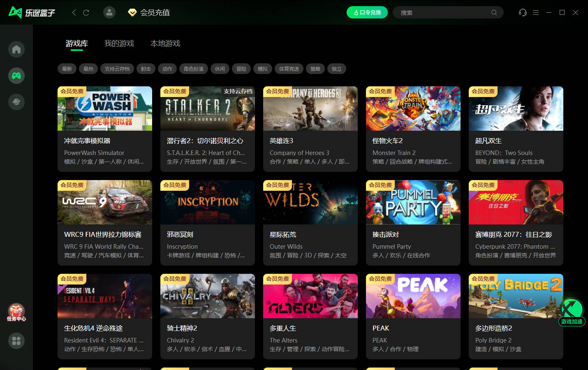588x370 pixels.
Task: Open the Chivalry 2 cover image
Action: click(x=208, y=296)
